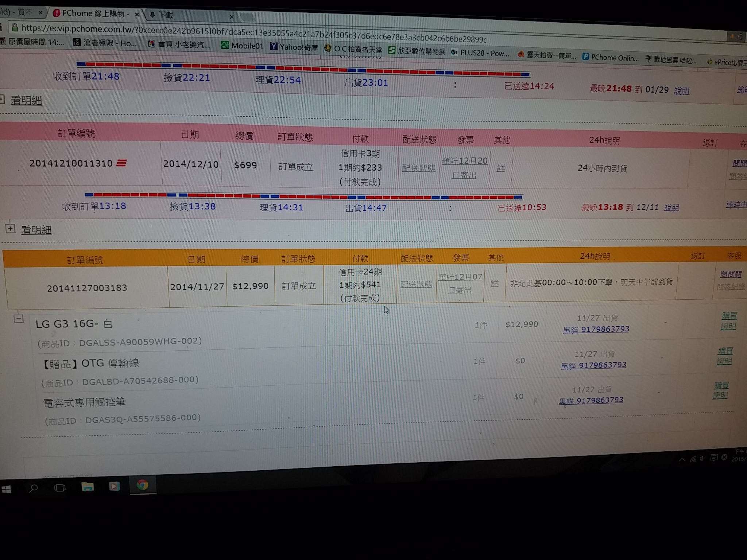Open invoice link 預計12月20日寄出

464,168
